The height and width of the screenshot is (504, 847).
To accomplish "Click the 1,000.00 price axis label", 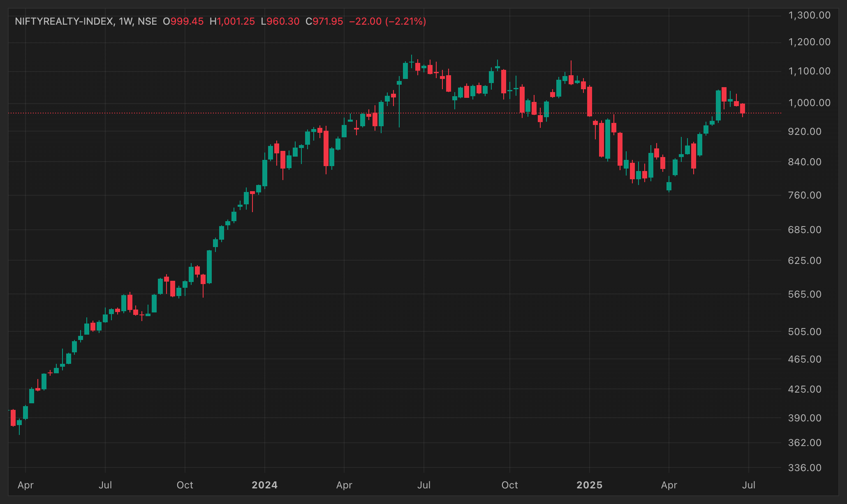I will tap(809, 103).
